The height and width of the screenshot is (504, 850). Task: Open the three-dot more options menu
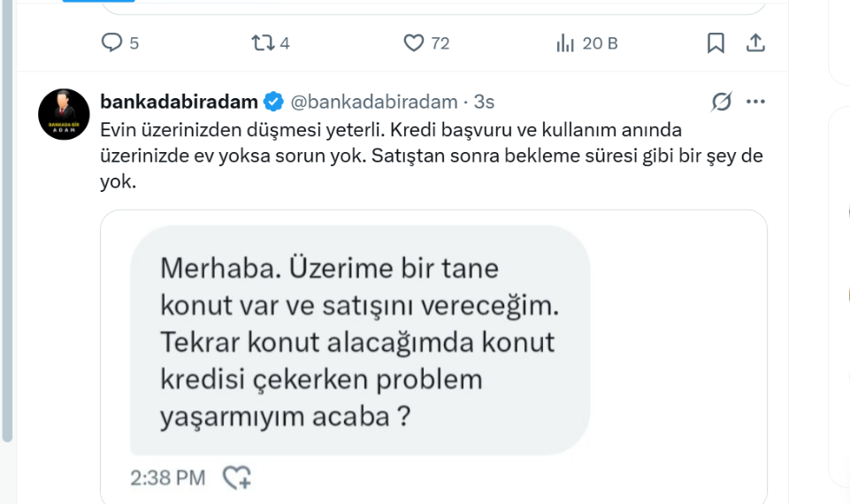click(755, 102)
